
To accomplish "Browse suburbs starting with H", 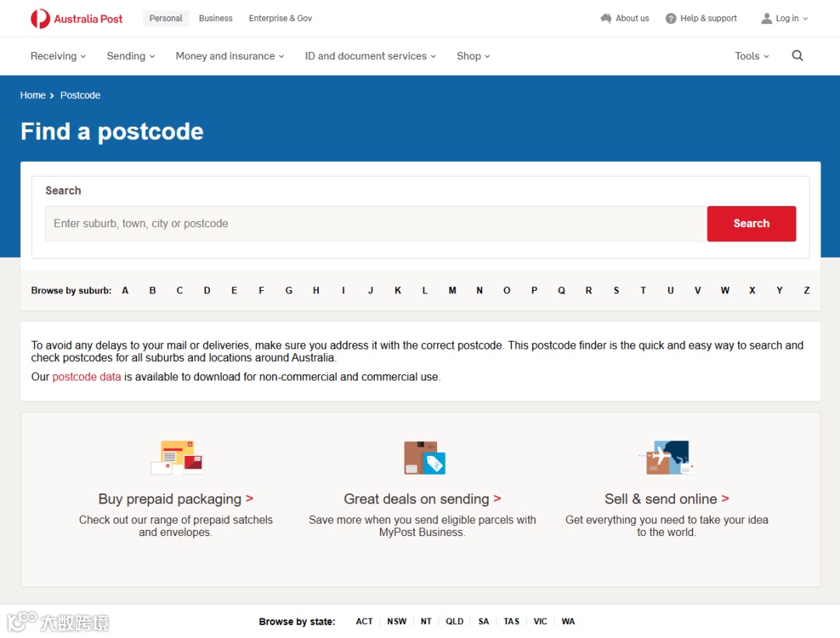I will point(316,290).
